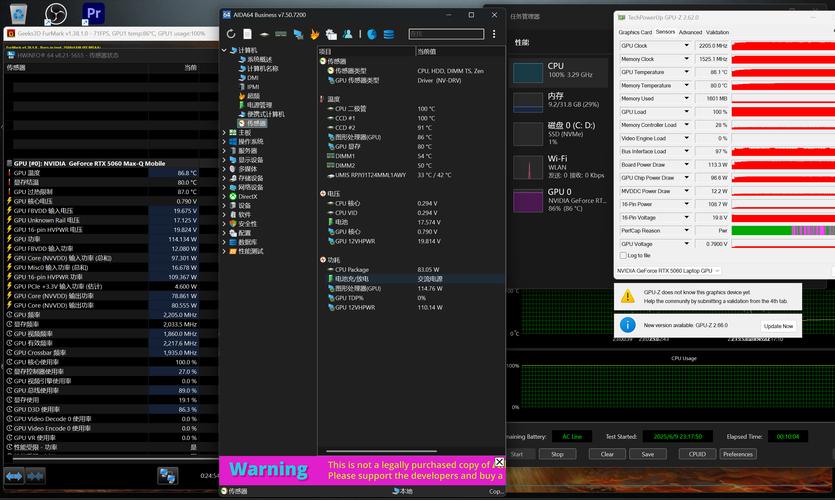Collapse the 计算机 tree node
The image size is (835, 500).
[x=224, y=50]
